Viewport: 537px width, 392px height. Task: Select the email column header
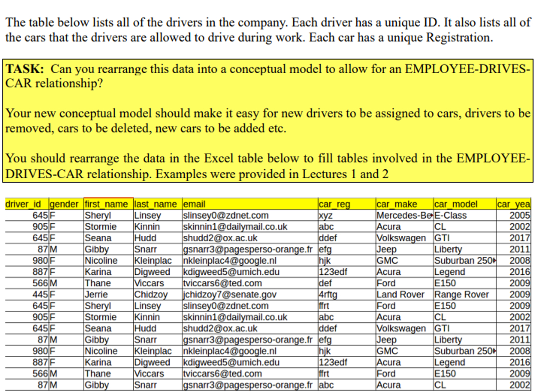pyautogui.click(x=194, y=204)
